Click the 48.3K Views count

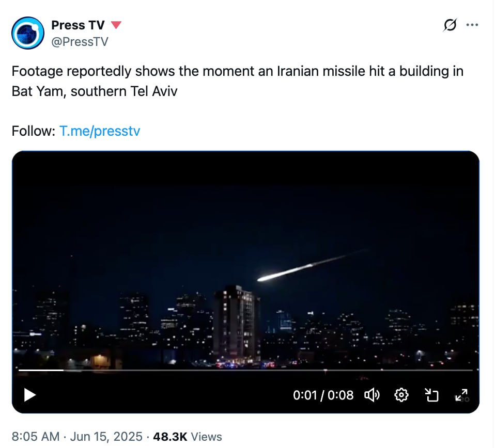(x=188, y=437)
